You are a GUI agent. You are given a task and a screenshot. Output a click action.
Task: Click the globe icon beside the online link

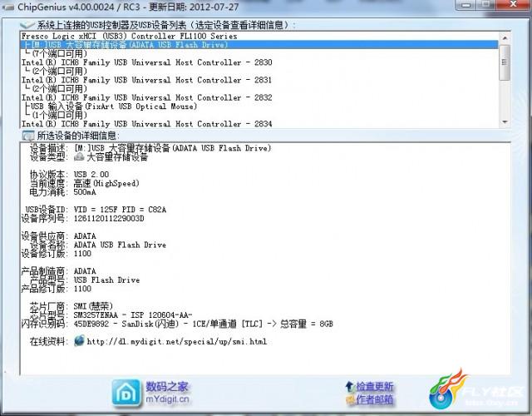tap(80, 340)
